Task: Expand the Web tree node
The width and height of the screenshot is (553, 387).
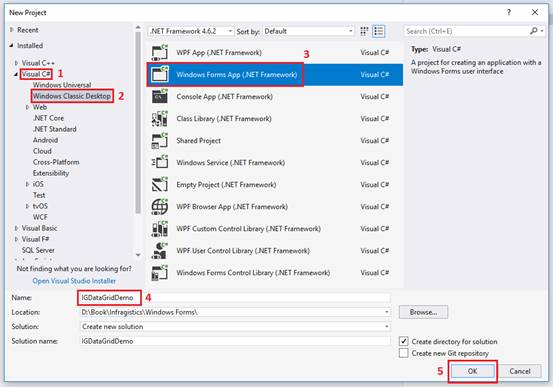Action: point(27,107)
